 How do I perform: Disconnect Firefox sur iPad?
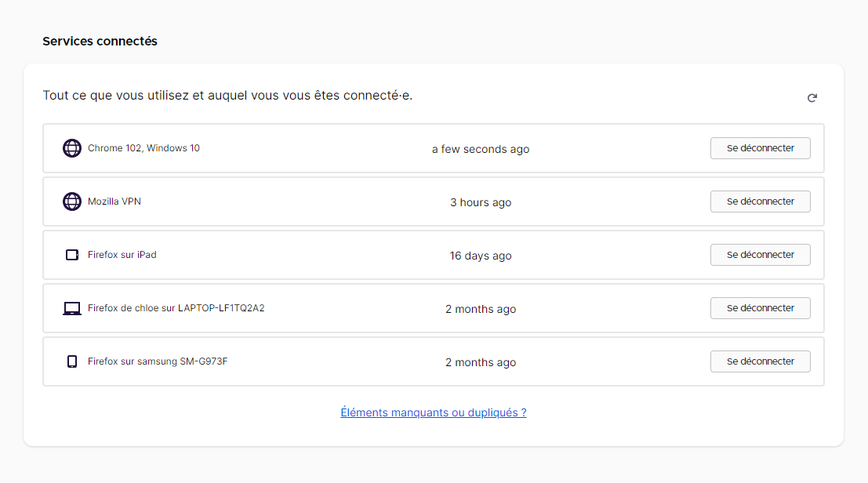point(760,255)
